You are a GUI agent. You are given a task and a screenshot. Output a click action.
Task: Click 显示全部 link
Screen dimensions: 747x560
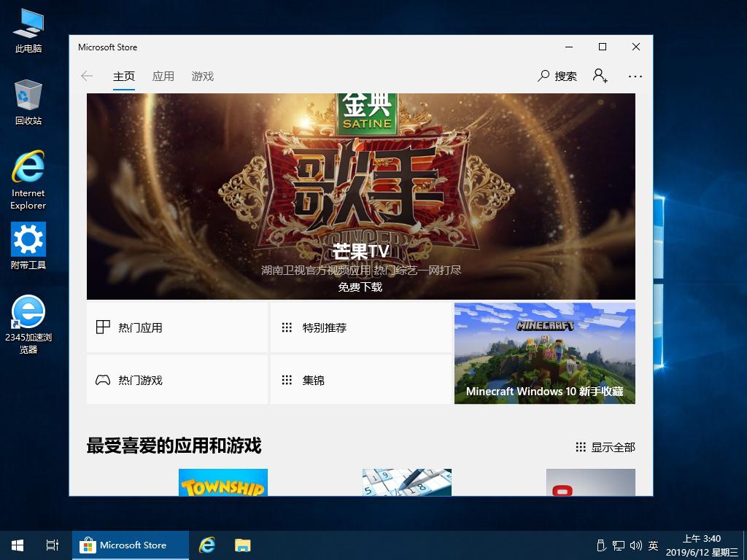click(605, 447)
